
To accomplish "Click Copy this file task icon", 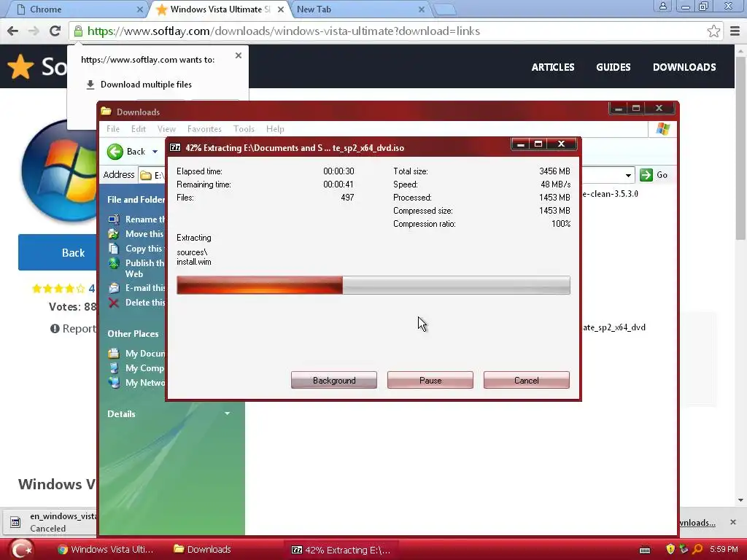I will tap(113, 249).
